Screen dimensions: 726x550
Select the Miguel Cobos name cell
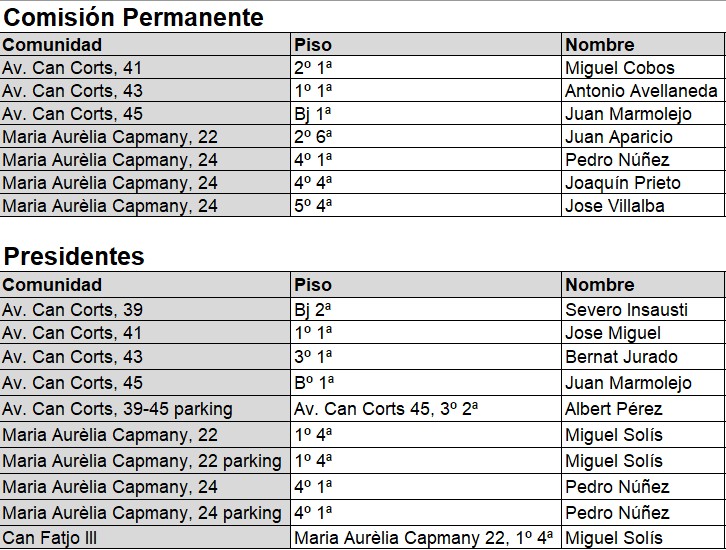[619, 68]
